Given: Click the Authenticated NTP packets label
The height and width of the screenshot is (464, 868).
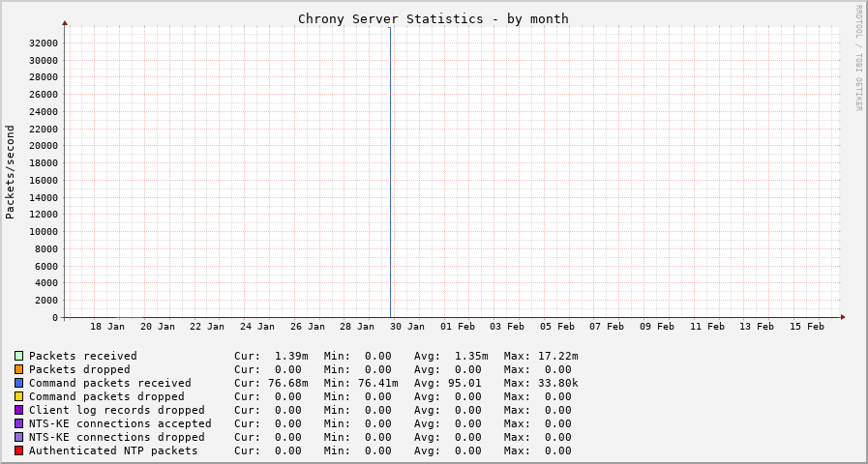Looking at the screenshot, I should (113, 450).
